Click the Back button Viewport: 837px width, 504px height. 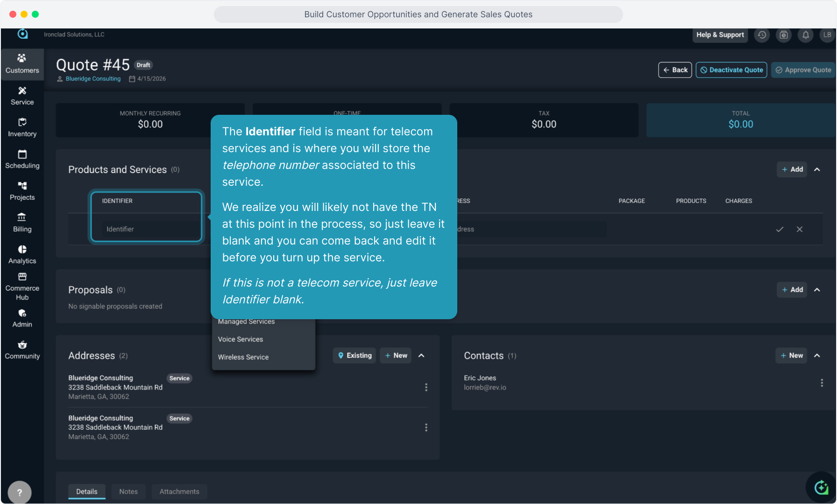[x=675, y=70]
